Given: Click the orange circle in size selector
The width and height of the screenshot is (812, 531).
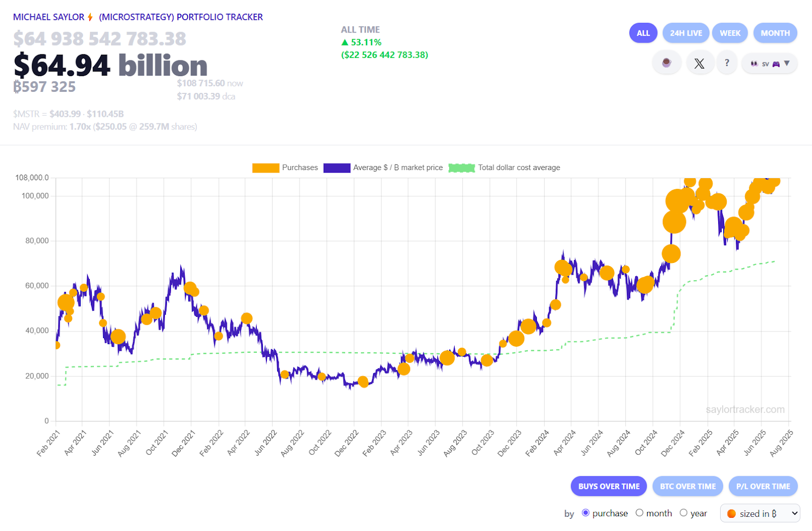Looking at the screenshot, I should pos(731,514).
